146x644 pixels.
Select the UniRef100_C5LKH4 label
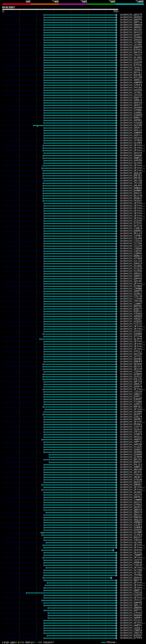click(131, 238)
